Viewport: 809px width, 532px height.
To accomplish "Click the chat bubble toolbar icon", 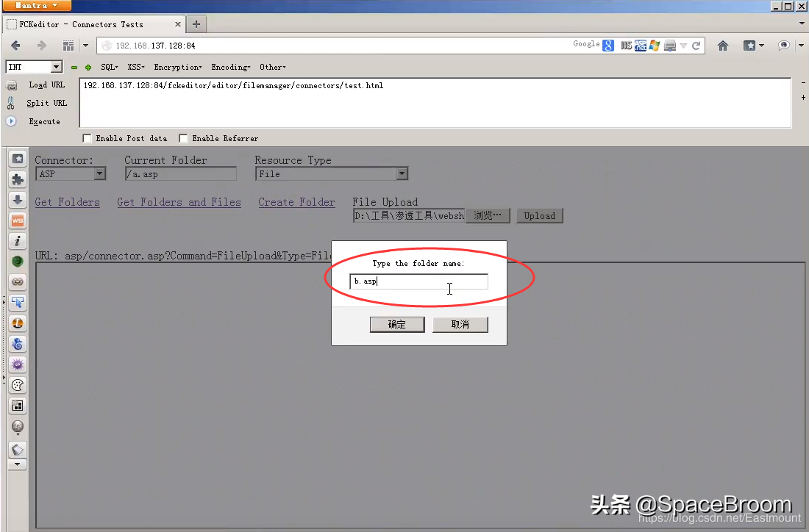I will click(x=784, y=46).
